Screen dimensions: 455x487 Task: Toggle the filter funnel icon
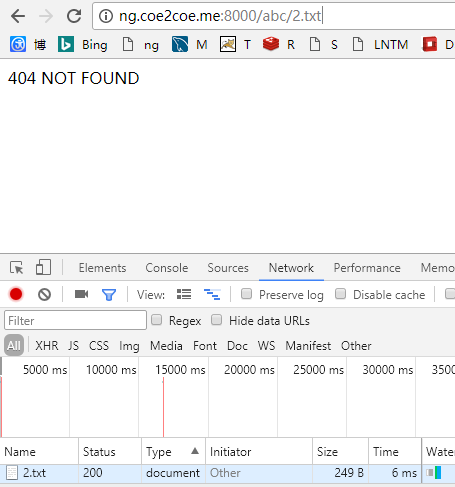109,295
